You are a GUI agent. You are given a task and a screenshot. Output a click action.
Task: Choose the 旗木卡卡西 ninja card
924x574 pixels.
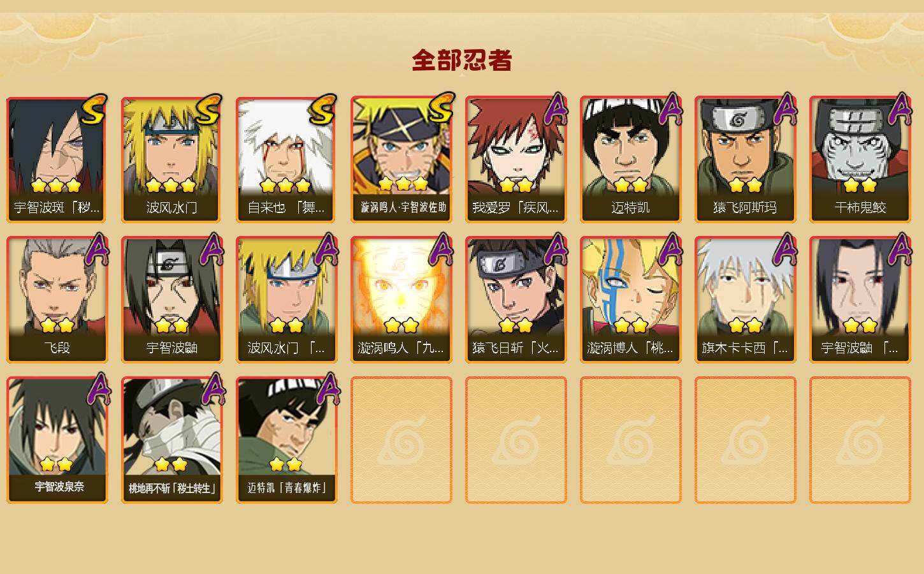coord(745,300)
